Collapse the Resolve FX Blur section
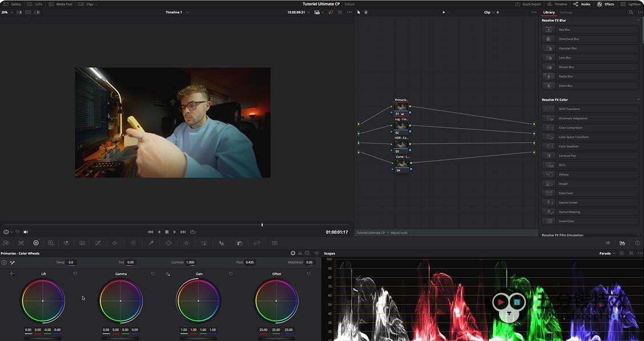 coord(638,20)
